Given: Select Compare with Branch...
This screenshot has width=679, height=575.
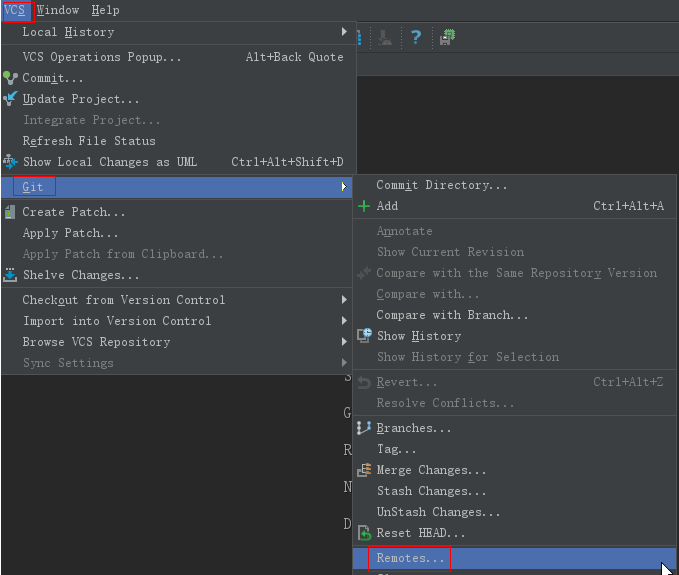Looking at the screenshot, I should [514, 315].
